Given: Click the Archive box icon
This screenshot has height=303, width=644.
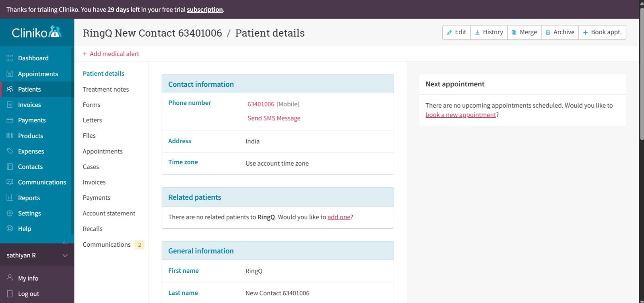Looking at the screenshot, I should [548, 33].
